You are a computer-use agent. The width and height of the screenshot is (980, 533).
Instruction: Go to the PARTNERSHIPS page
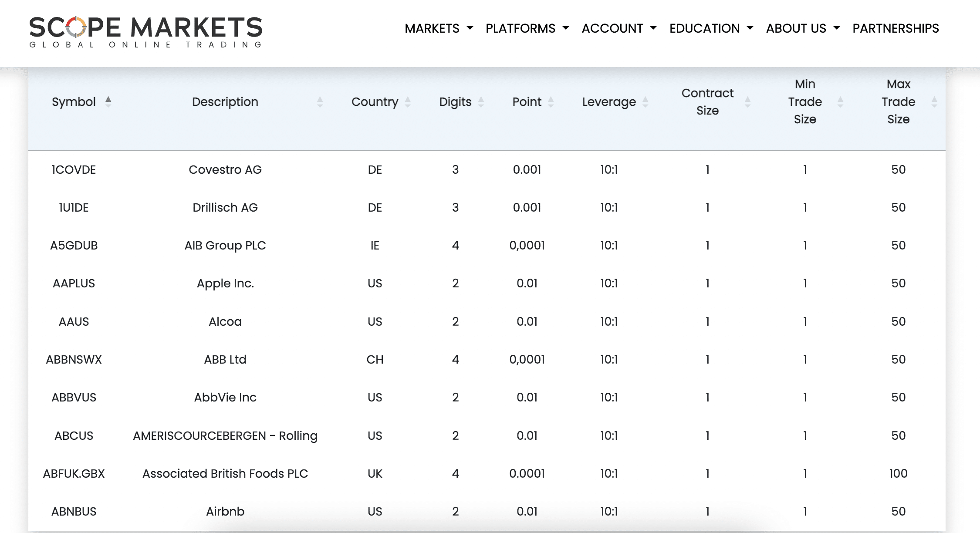point(896,28)
